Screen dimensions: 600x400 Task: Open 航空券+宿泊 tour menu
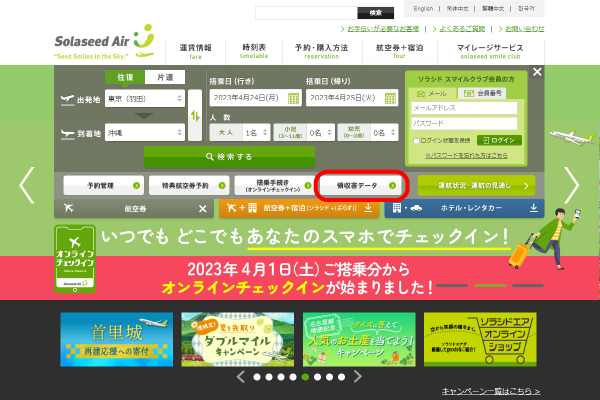pos(399,51)
